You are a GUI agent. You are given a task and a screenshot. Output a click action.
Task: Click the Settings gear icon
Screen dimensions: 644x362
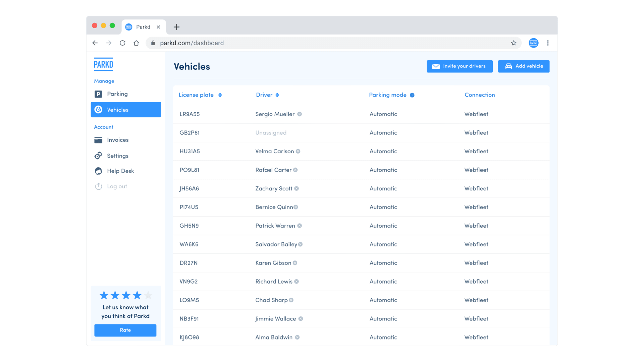pyautogui.click(x=98, y=156)
